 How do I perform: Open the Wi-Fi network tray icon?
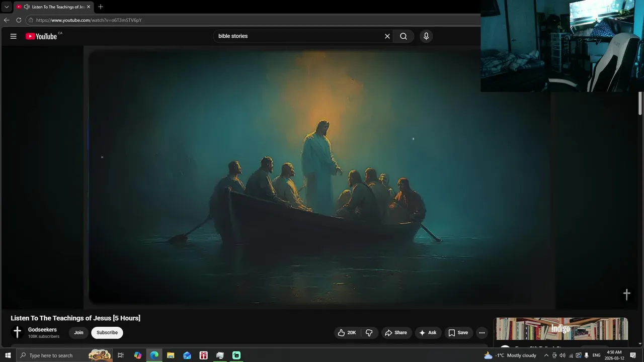point(571,355)
